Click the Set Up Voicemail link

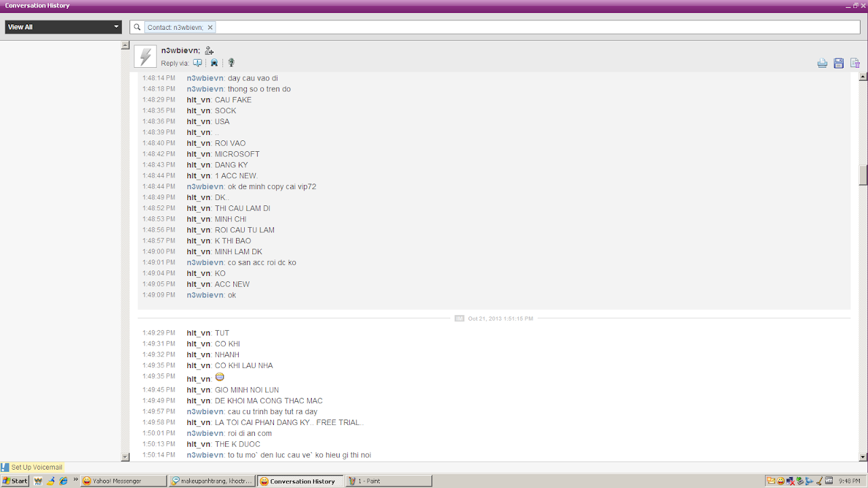tap(37, 467)
